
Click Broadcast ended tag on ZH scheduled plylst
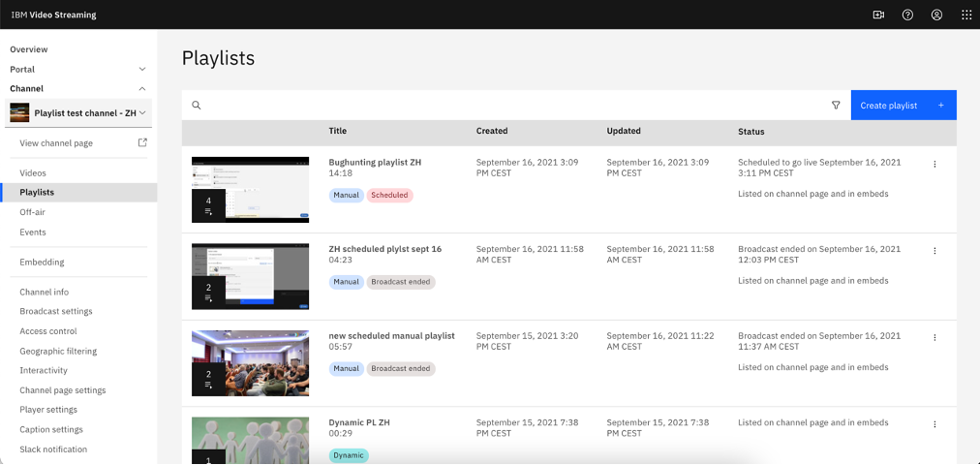tap(401, 282)
